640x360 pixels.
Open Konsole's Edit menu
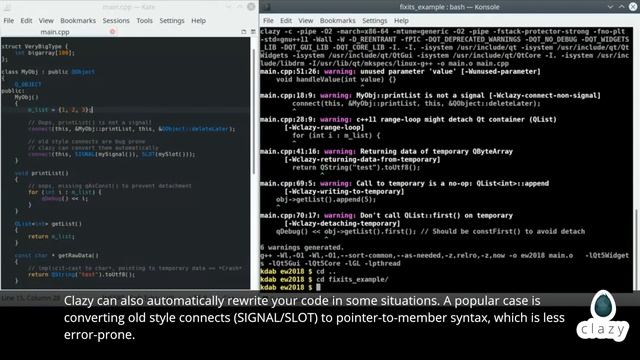click(286, 20)
